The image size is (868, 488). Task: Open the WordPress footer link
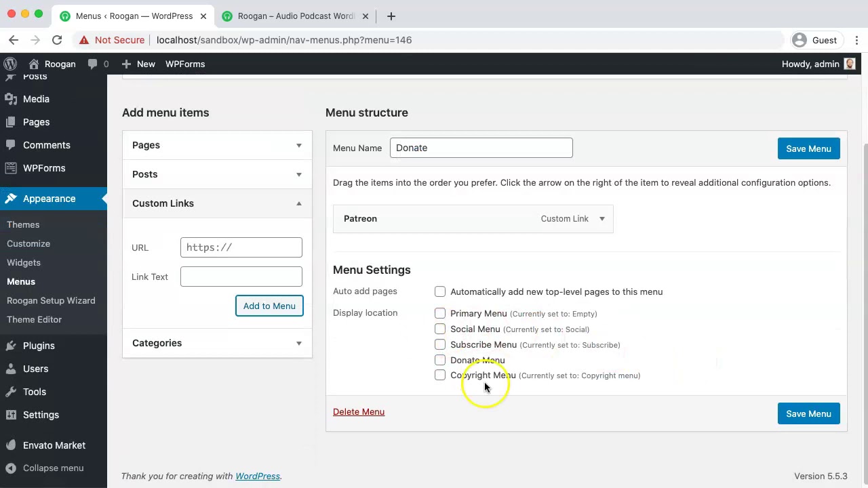[258, 476]
